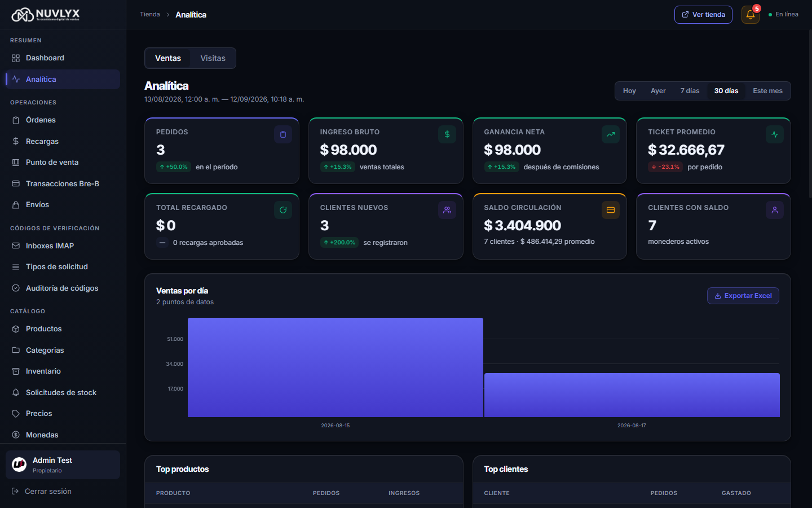Click the Productos box icon
The image size is (812, 508).
click(x=16, y=329)
